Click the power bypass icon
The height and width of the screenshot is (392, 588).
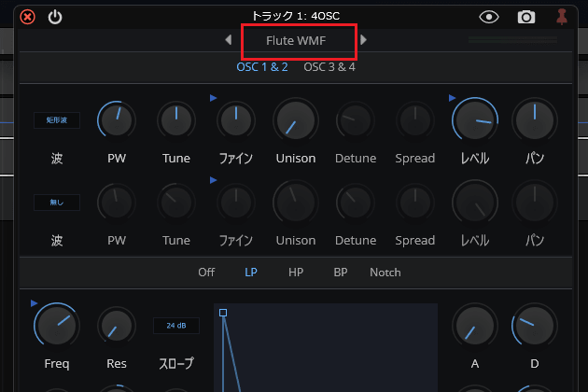(55, 16)
